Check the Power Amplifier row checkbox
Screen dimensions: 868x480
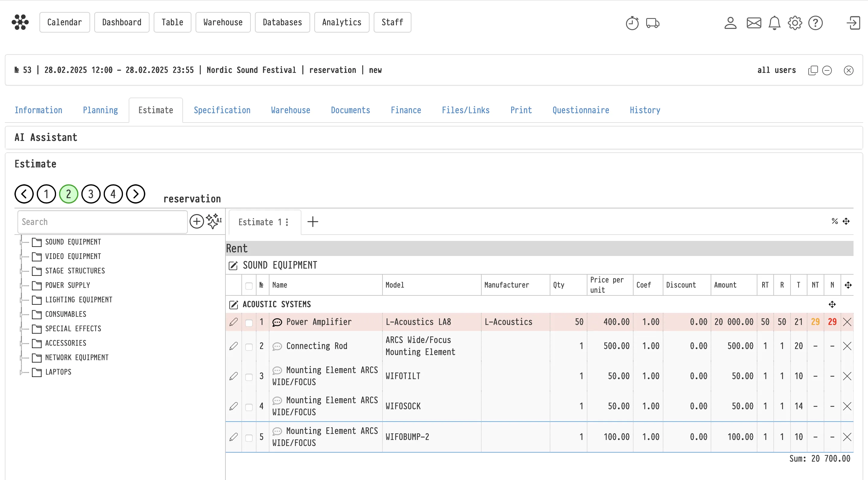tap(249, 323)
